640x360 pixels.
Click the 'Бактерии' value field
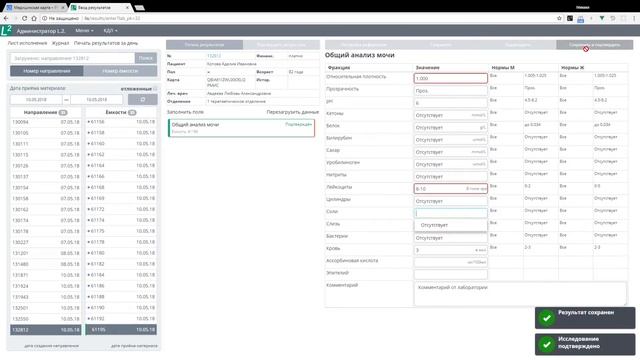click(451, 238)
